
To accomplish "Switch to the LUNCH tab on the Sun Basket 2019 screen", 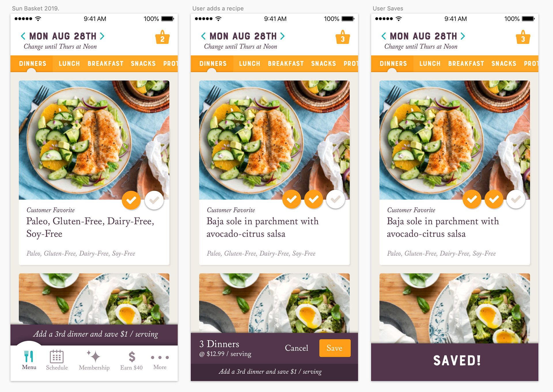I will [x=69, y=64].
